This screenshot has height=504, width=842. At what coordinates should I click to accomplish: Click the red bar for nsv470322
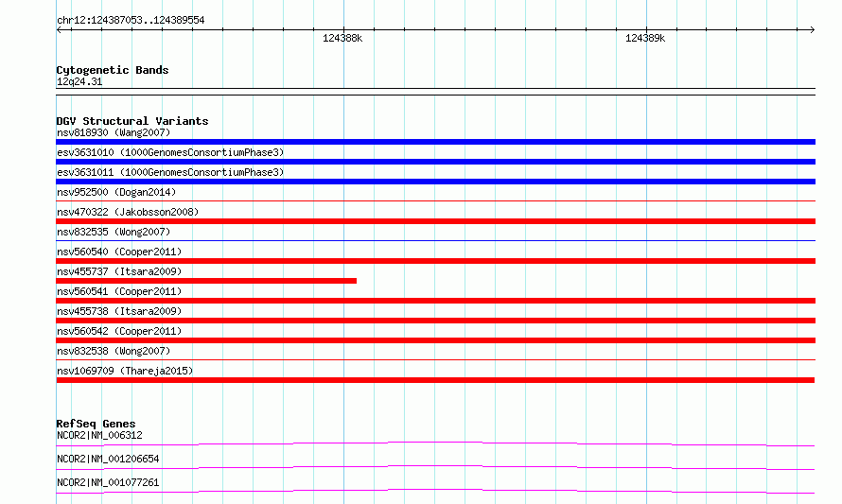click(435, 221)
